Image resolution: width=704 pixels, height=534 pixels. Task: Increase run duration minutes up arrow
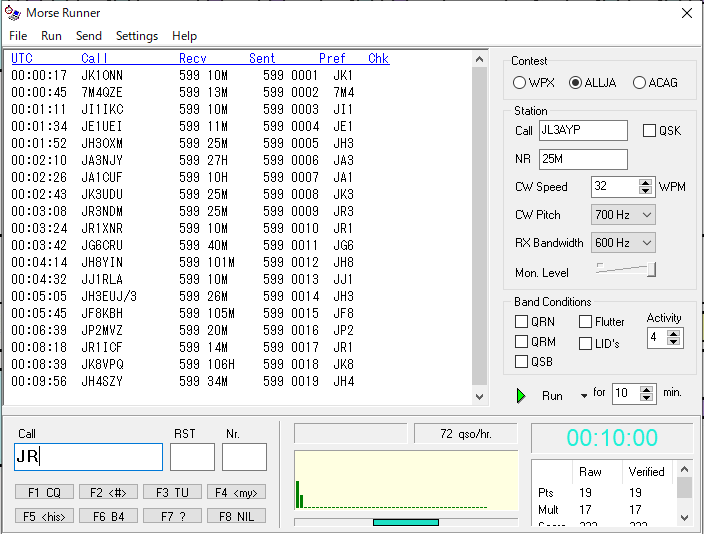pyautogui.click(x=646, y=389)
